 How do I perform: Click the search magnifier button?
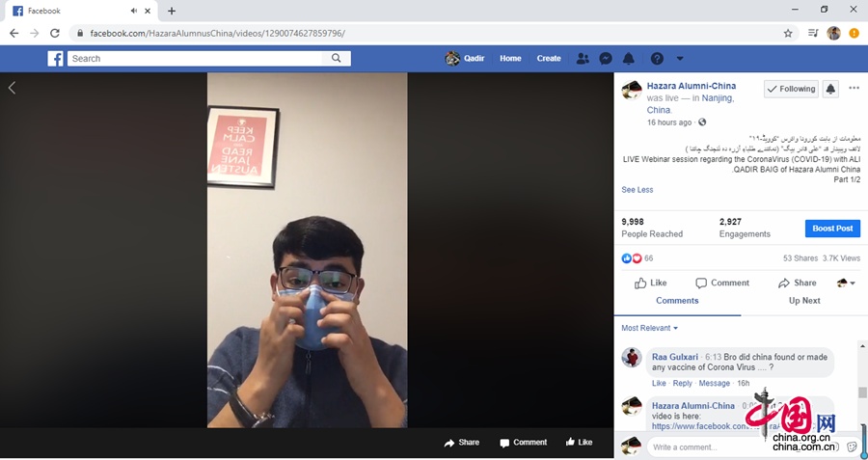click(x=336, y=59)
